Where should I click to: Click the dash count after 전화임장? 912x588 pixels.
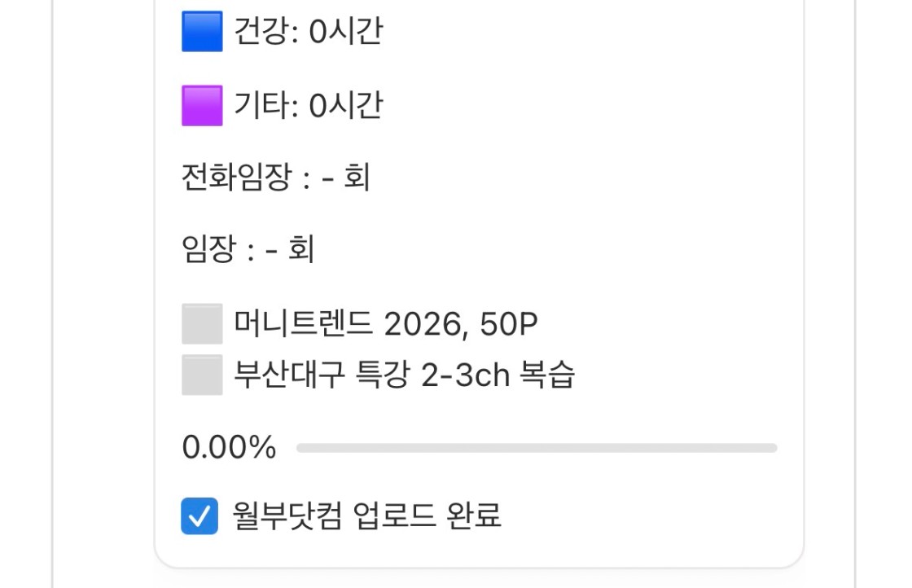pyautogui.click(x=329, y=178)
